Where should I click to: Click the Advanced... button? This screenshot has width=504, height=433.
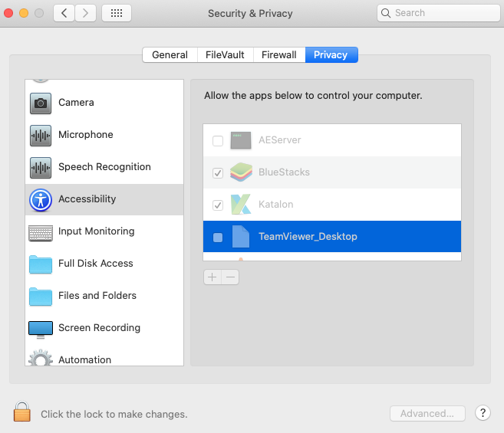[x=427, y=413]
